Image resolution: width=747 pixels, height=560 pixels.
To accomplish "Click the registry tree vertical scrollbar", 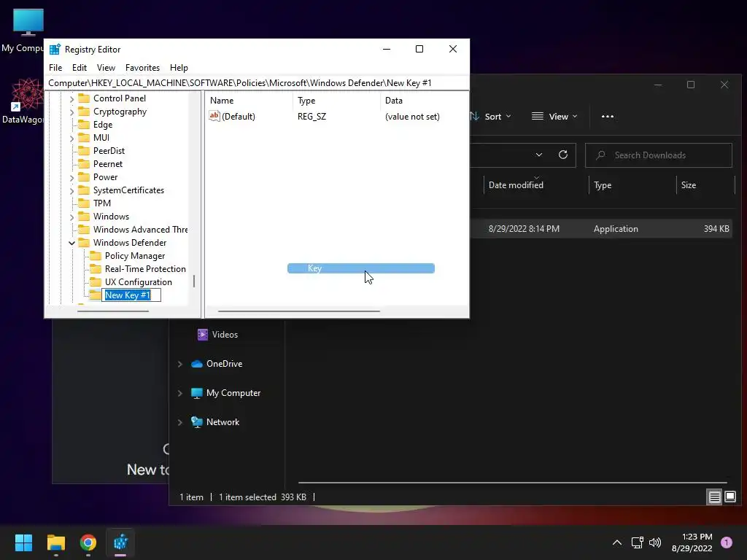I will [x=194, y=281].
